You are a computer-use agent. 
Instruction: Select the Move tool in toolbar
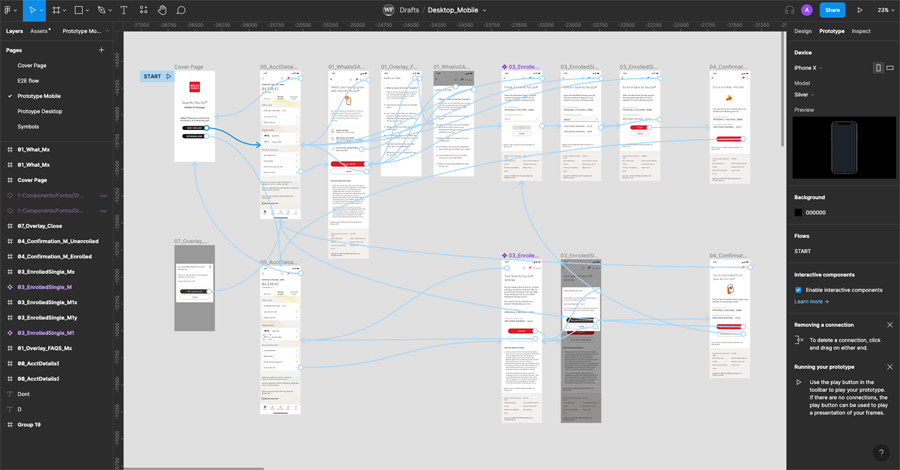[x=31, y=10]
